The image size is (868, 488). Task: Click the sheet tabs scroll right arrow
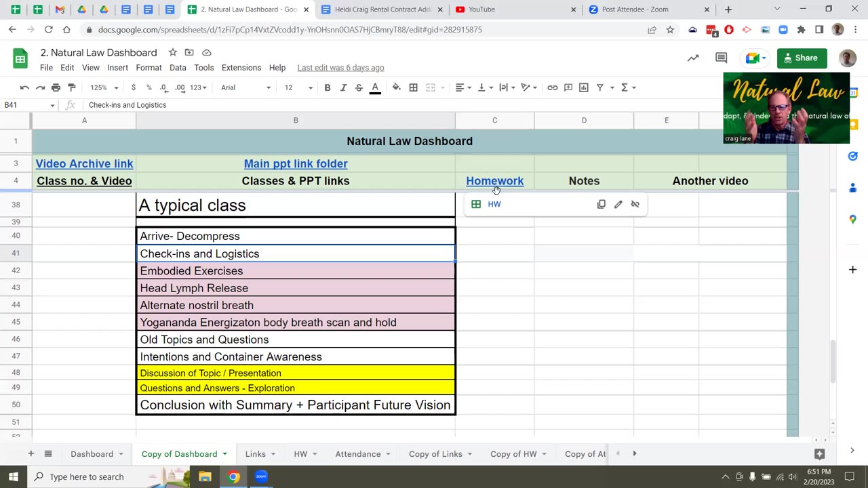[635, 453]
